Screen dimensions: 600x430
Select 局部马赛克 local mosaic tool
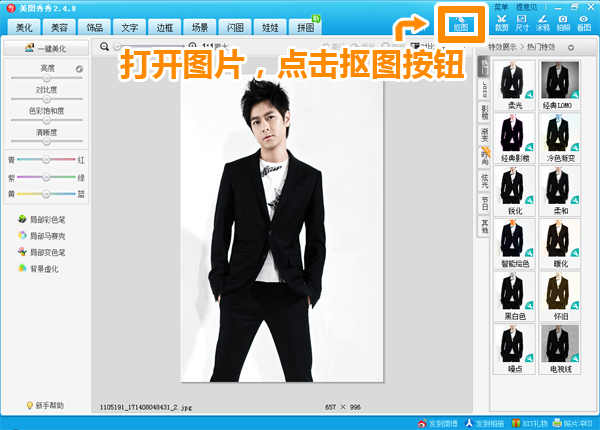click(x=42, y=236)
